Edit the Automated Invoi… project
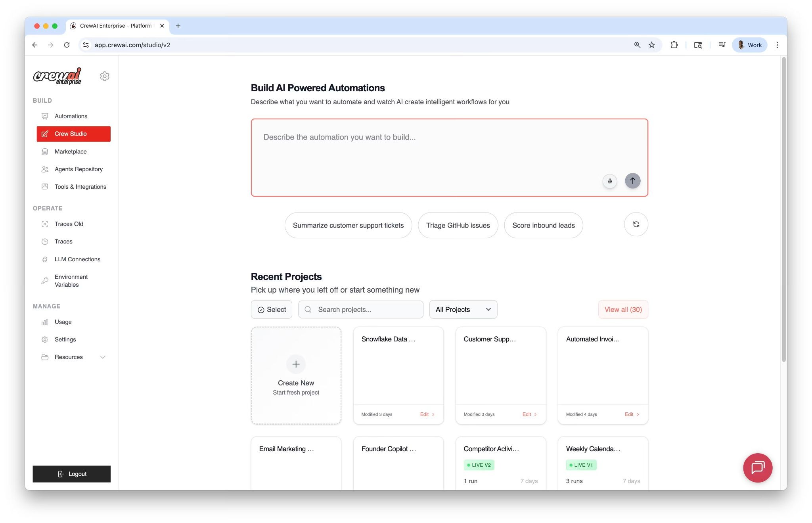This screenshot has height=523, width=812. point(632,414)
